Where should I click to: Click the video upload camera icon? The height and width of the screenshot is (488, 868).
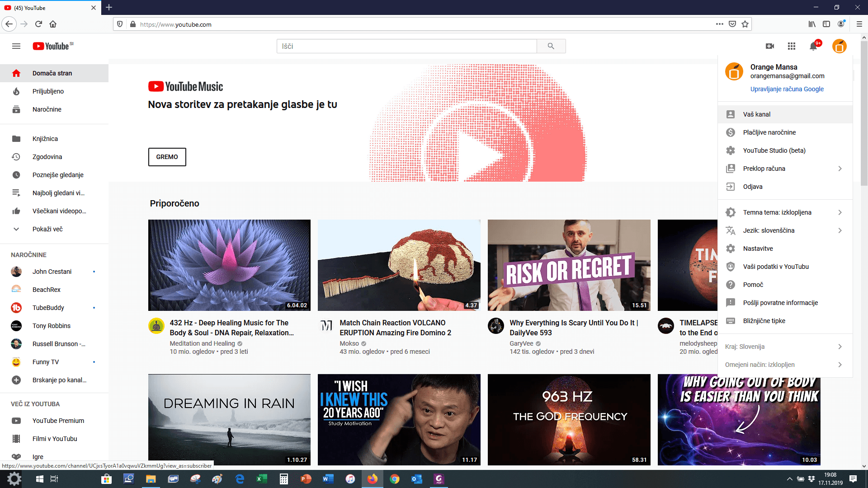(770, 46)
